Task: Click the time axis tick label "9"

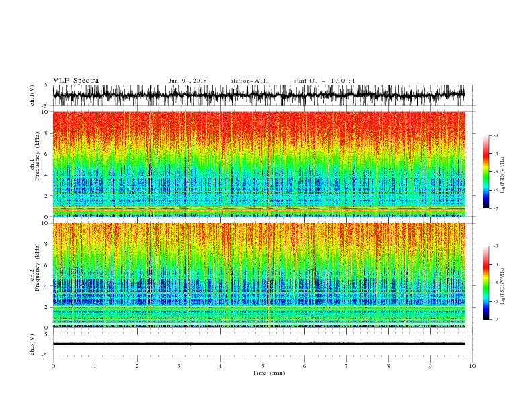Action: (430, 366)
